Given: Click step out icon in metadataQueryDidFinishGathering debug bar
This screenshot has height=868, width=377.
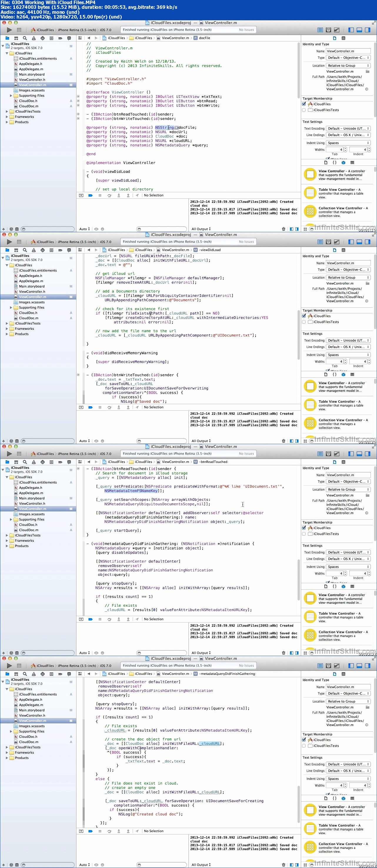Looking at the screenshot, I should click(128, 831).
